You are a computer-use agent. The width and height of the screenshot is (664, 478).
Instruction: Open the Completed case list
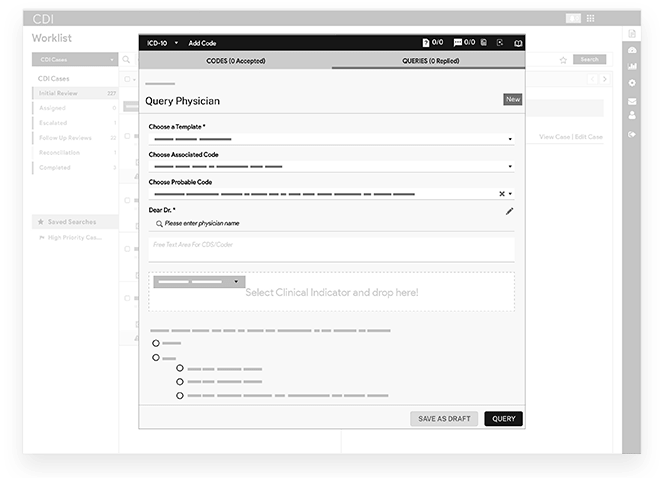click(75, 168)
